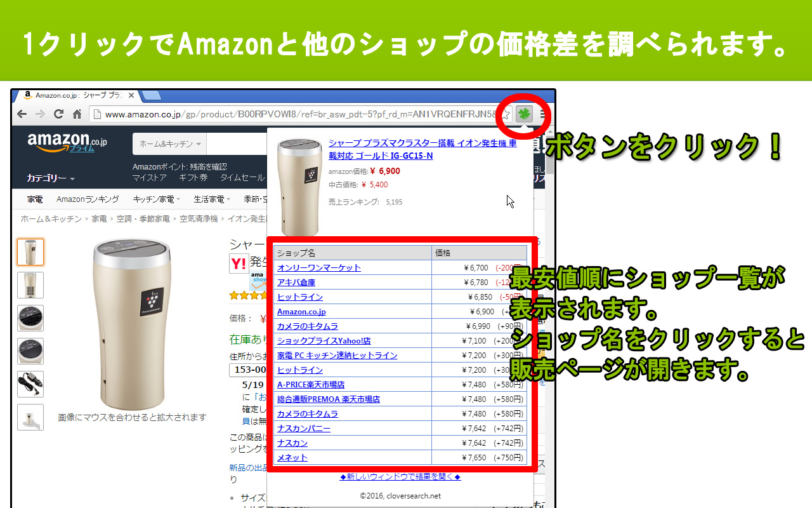Select the first product thumbnail

pos(30,252)
